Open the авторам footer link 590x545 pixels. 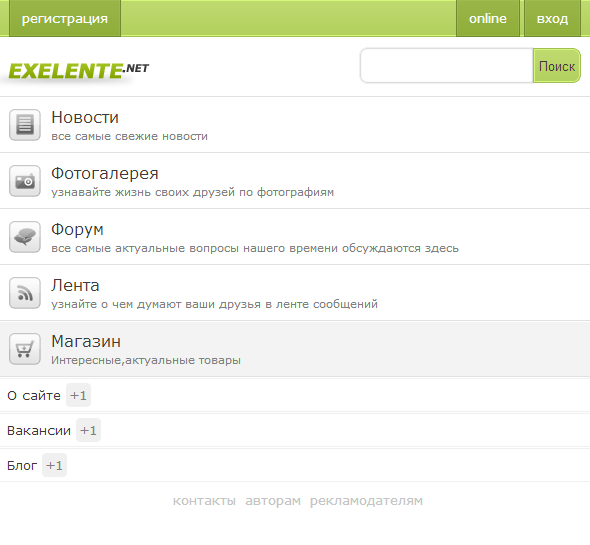(273, 501)
